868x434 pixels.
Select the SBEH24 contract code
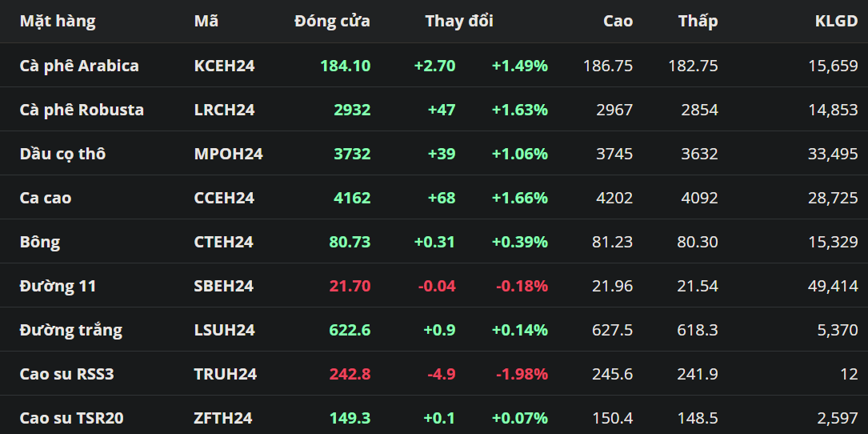[224, 286]
